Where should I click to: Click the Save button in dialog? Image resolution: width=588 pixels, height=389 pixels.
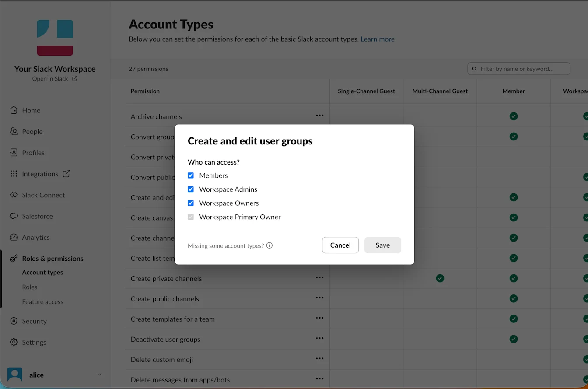383,245
